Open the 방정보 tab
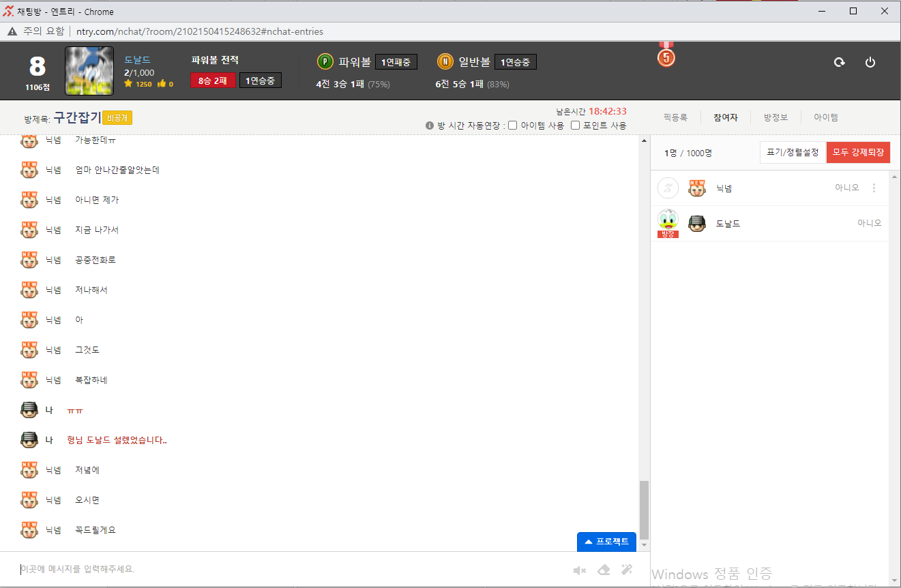This screenshot has width=901, height=588. (x=776, y=117)
